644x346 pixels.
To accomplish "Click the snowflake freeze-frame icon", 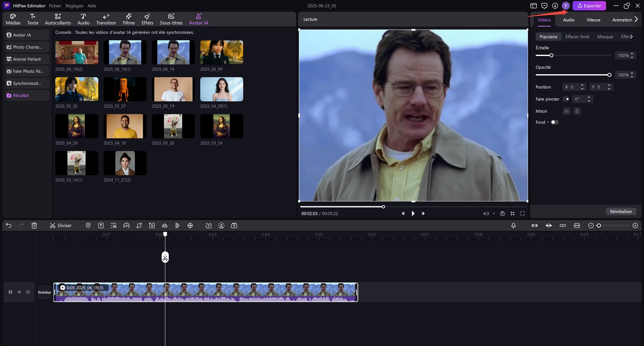I will click(x=190, y=225).
